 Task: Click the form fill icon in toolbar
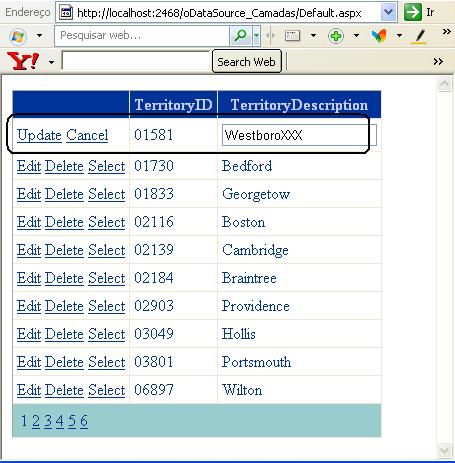pos(292,35)
